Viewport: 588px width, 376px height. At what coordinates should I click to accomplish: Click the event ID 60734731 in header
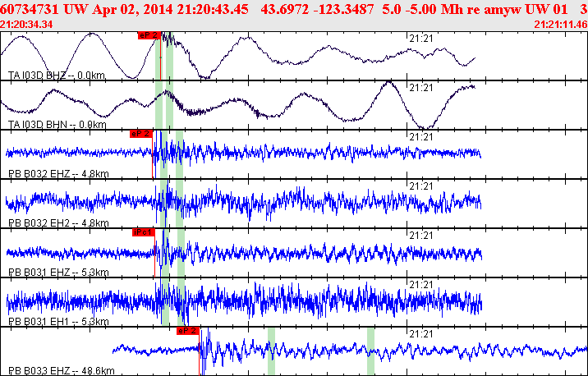pyautogui.click(x=30, y=9)
